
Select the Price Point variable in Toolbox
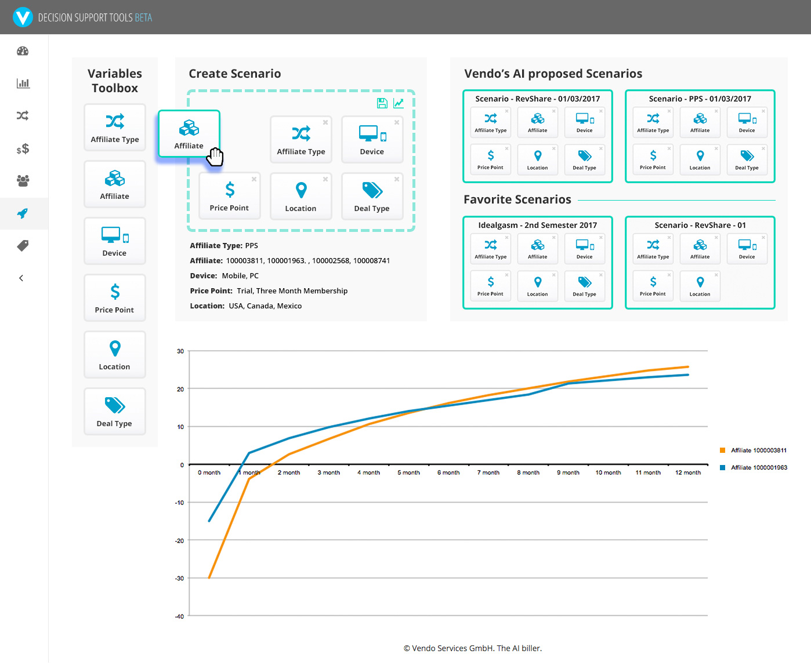pyautogui.click(x=115, y=298)
